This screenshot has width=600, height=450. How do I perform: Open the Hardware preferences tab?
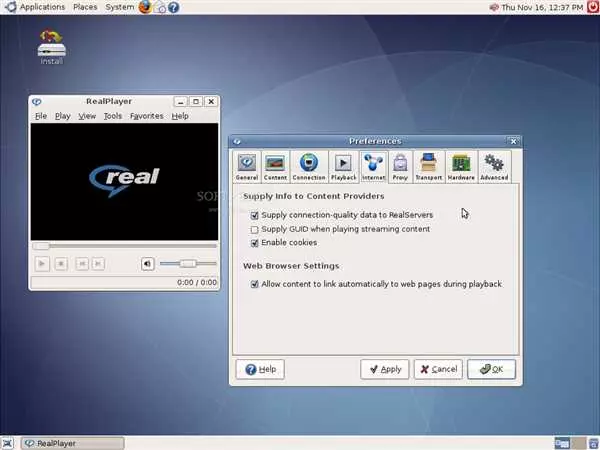pos(461,167)
